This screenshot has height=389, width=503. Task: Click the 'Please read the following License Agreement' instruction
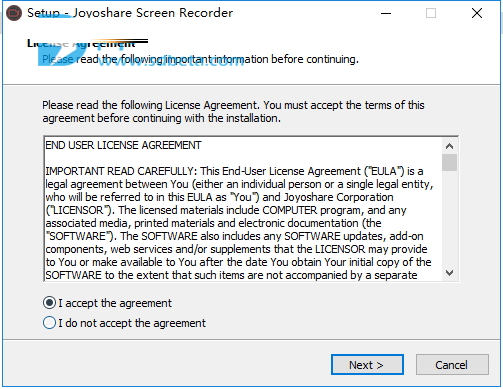233,112
